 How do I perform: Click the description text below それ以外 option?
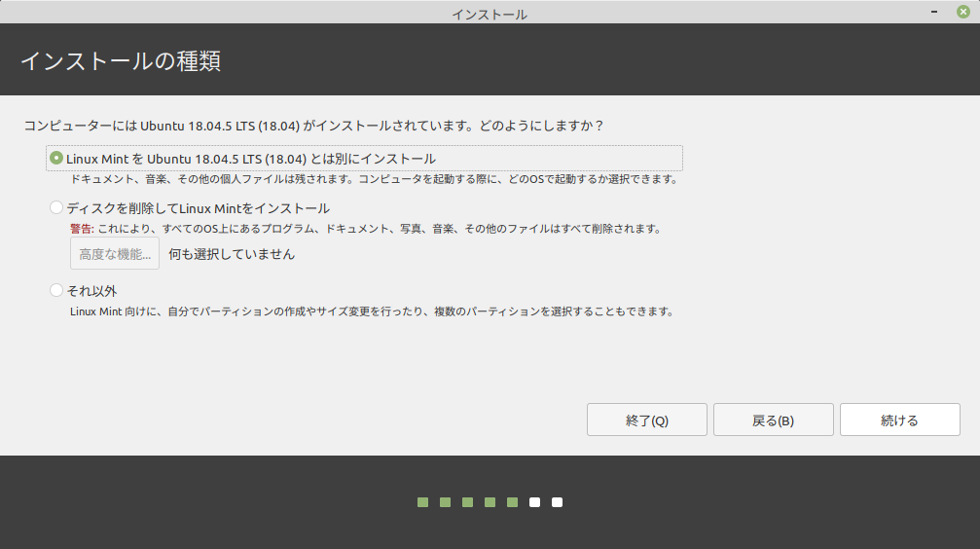tap(372, 311)
